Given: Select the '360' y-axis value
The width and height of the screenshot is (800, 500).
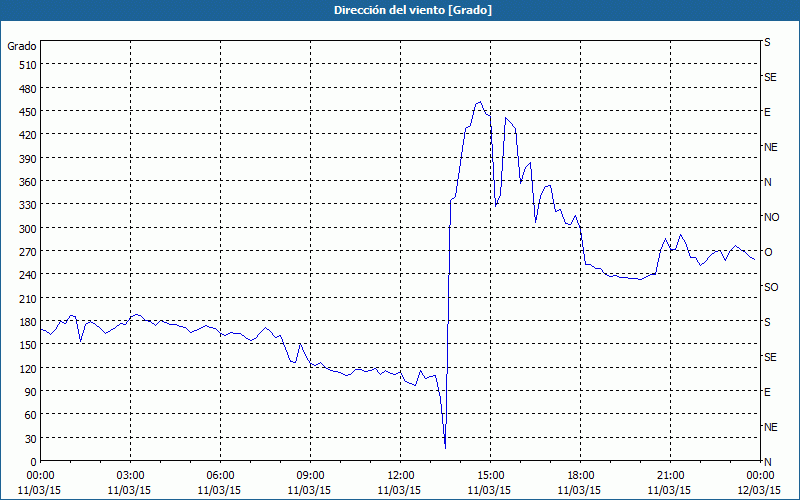Looking at the screenshot, I should (28, 182).
